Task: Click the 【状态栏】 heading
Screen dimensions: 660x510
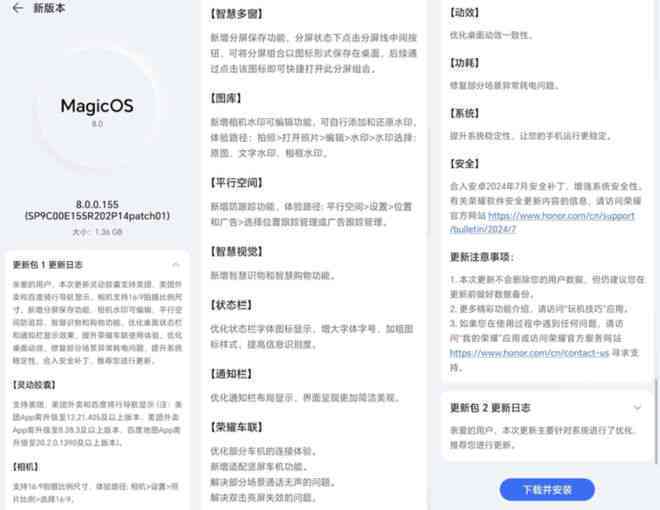Action: [x=231, y=305]
